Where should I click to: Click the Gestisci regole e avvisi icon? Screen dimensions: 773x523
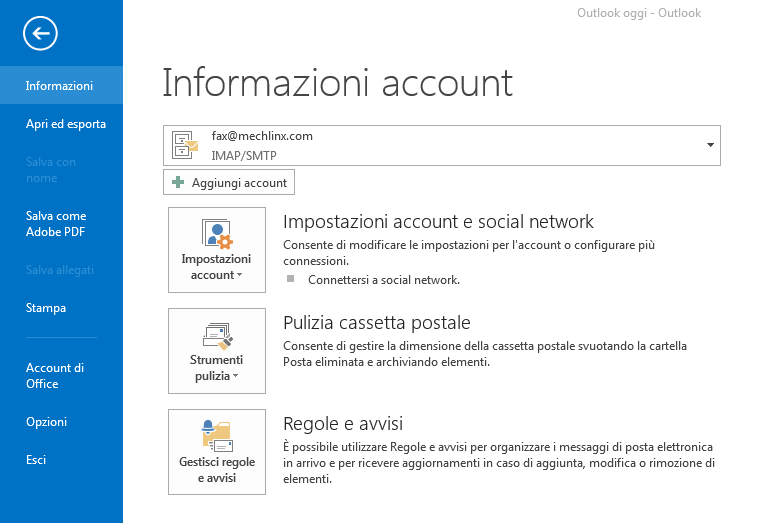[217, 435]
